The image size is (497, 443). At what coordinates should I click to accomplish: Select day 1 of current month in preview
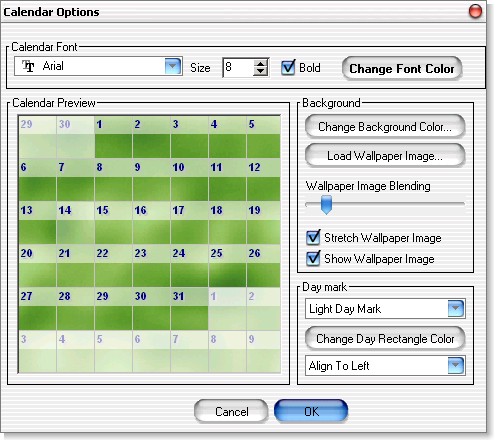(113, 137)
